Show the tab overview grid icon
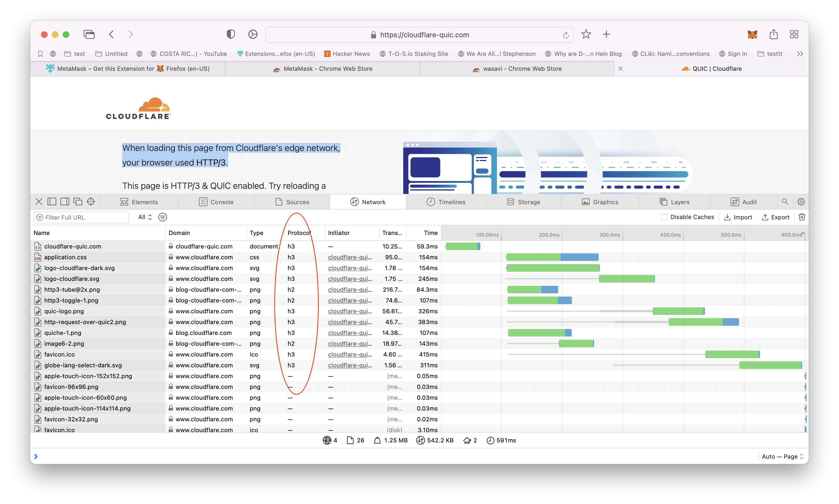 coord(794,34)
